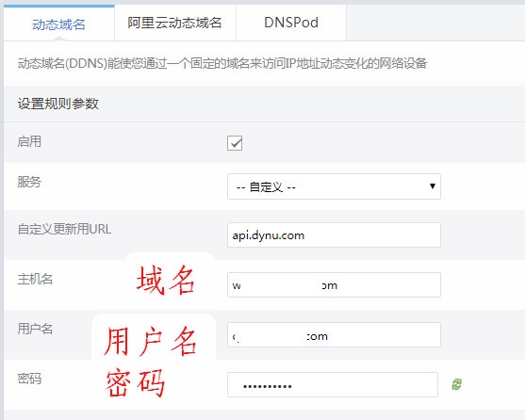
Task: Click the DDNS description text line
Action: (222, 63)
